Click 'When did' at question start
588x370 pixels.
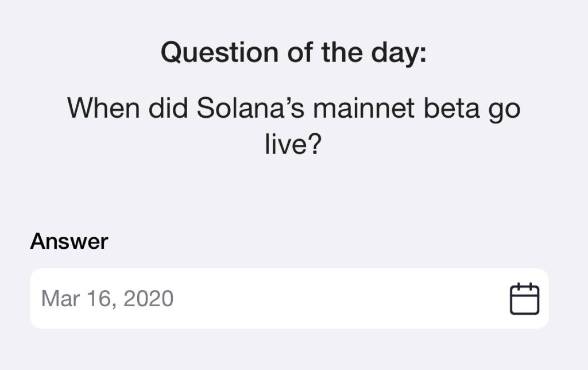[x=127, y=108]
